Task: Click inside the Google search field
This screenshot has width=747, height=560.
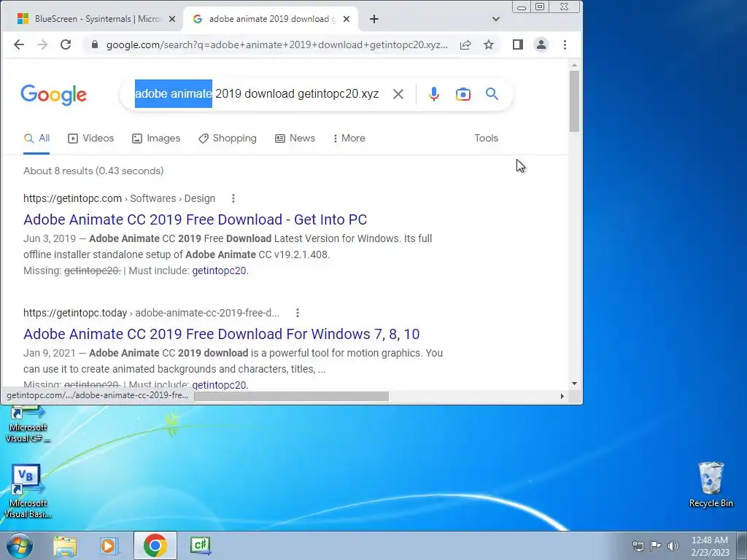Action: [258, 94]
